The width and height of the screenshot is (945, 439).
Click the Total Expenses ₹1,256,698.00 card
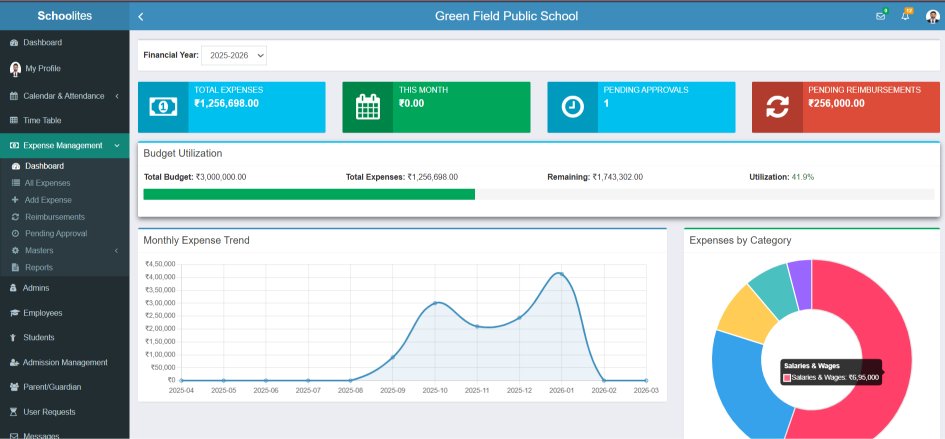tap(231, 107)
